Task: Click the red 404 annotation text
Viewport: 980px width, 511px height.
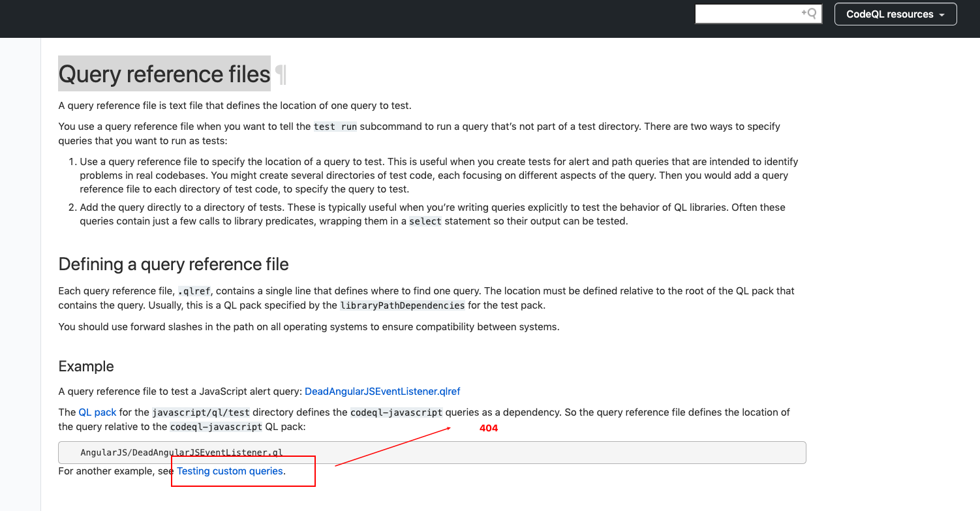Action: coord(488,428)
